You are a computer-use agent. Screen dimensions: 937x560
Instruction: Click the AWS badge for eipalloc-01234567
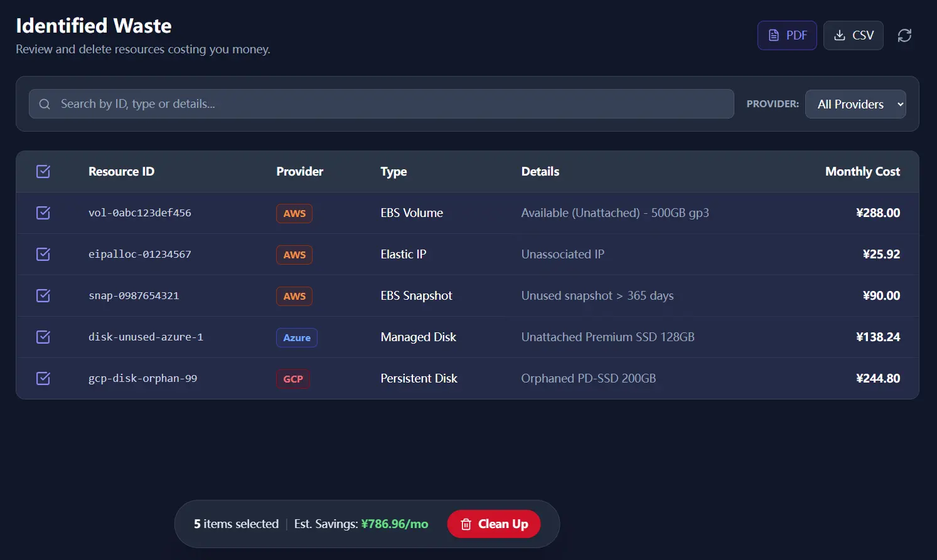coord(294,255)
